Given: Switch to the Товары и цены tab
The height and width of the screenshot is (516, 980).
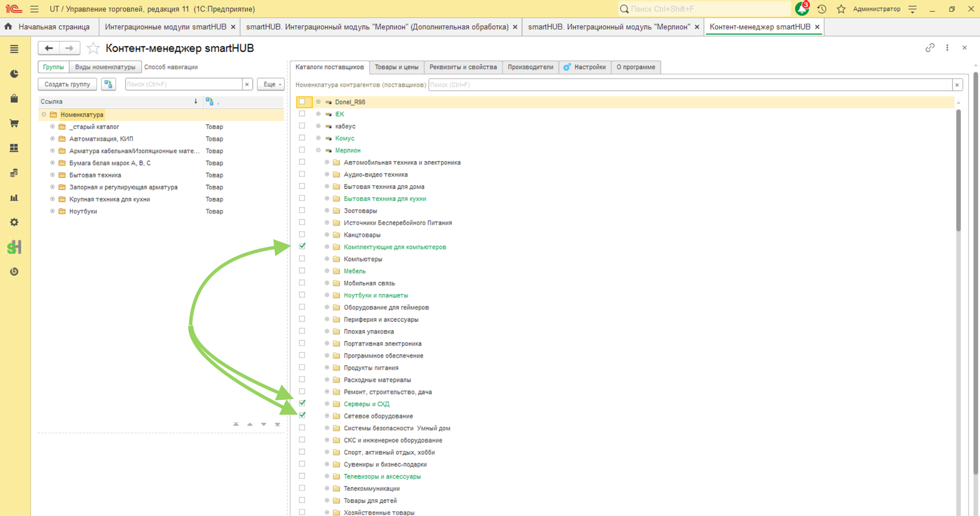Looking at the screenshot, I should click(397, 67).
